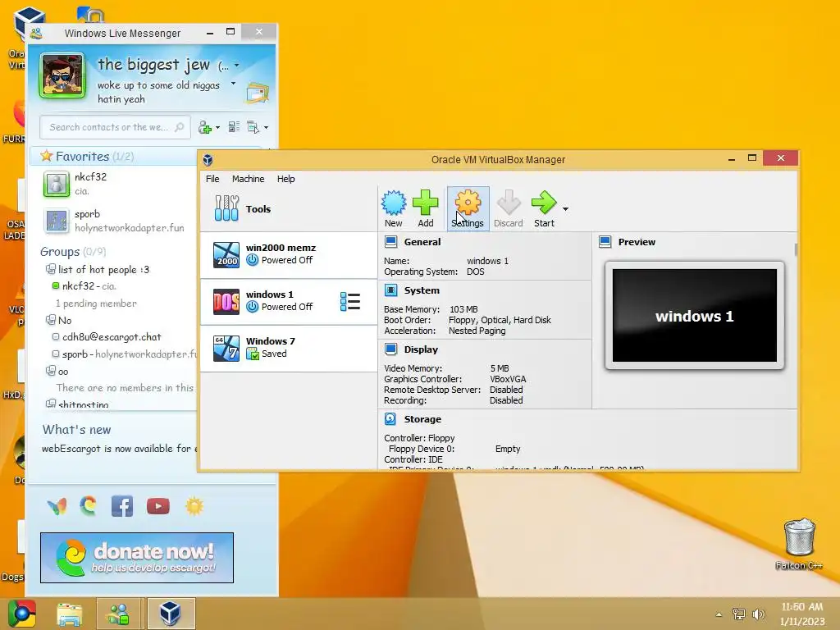Open Chrome from the taskbar
840x630 pixels.
coord(22,614)
